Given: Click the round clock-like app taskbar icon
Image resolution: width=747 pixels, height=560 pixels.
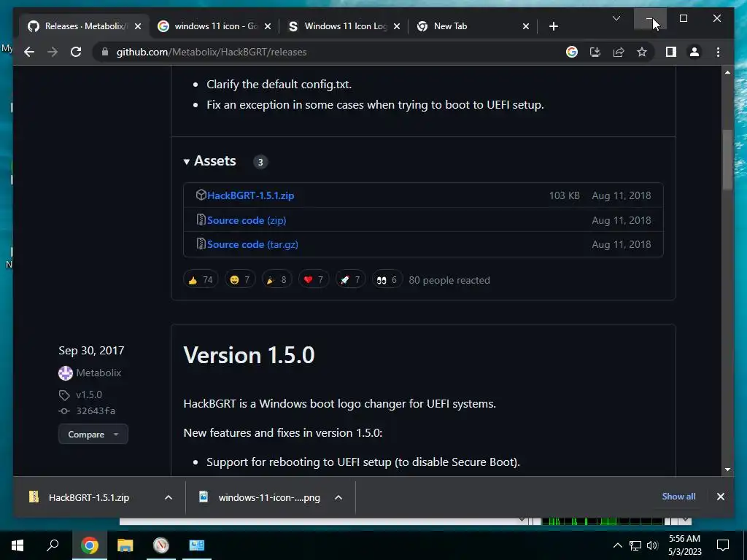Looking at the screenshot, I should tap(161, 545).
